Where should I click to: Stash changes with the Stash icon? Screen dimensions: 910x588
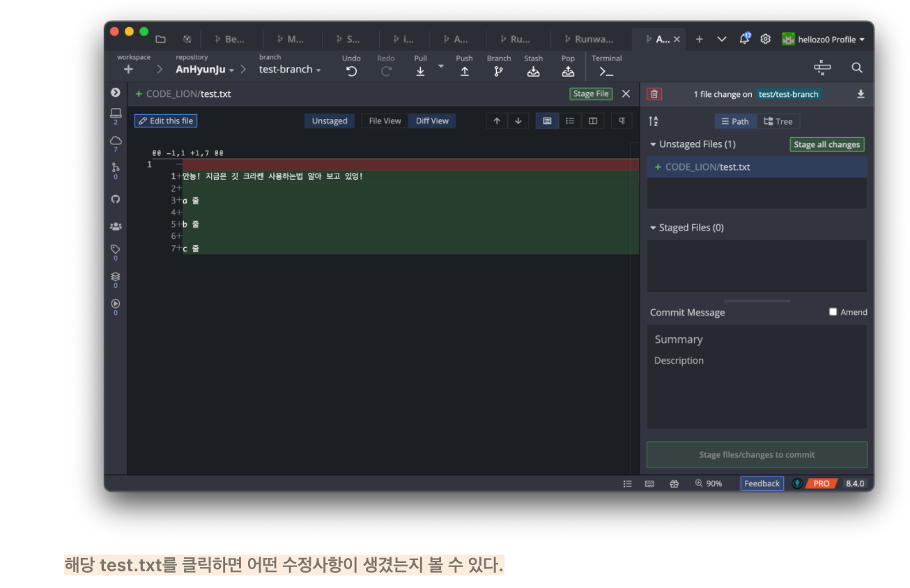pos(533,70)
